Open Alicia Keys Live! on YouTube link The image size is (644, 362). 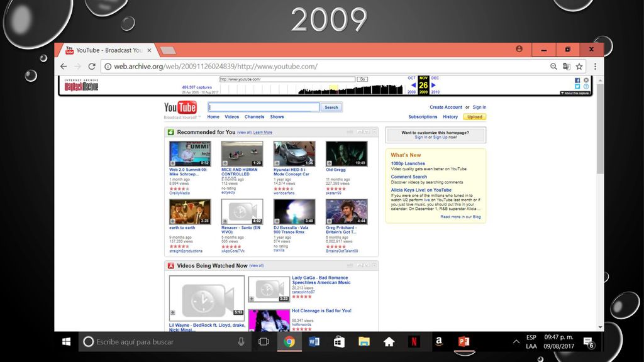click(421, 190)
